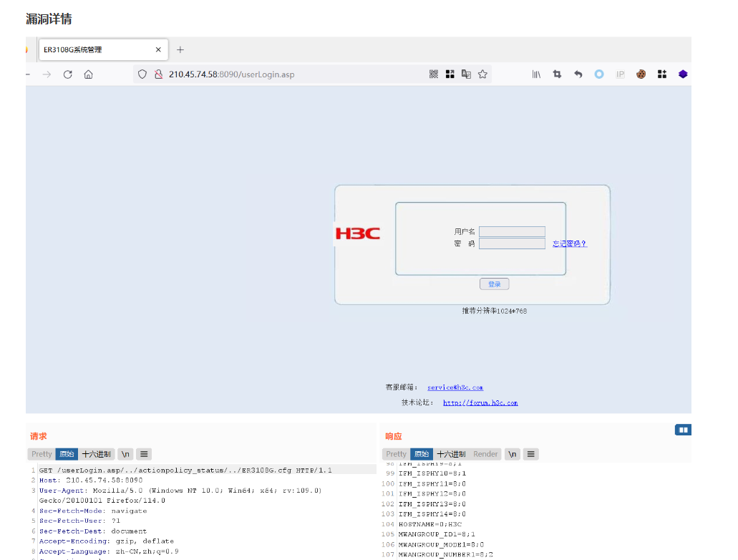Show insecure connection padlock info

pos(159,74)
